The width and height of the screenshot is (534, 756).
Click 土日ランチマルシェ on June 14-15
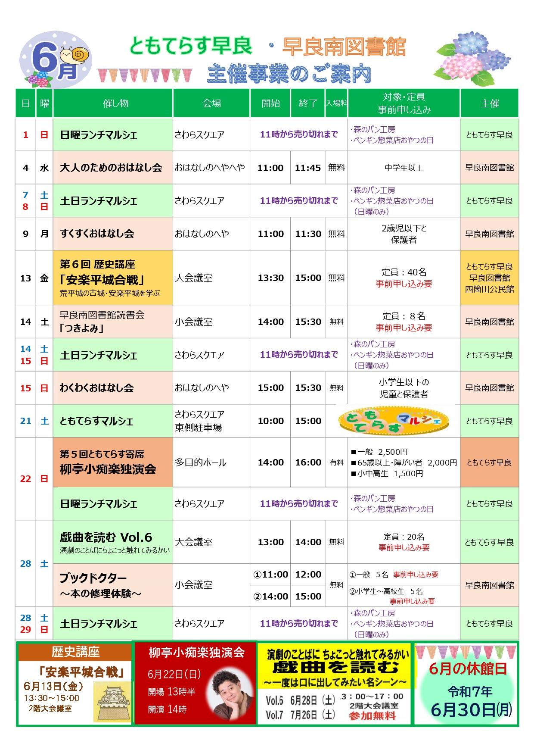113,355
